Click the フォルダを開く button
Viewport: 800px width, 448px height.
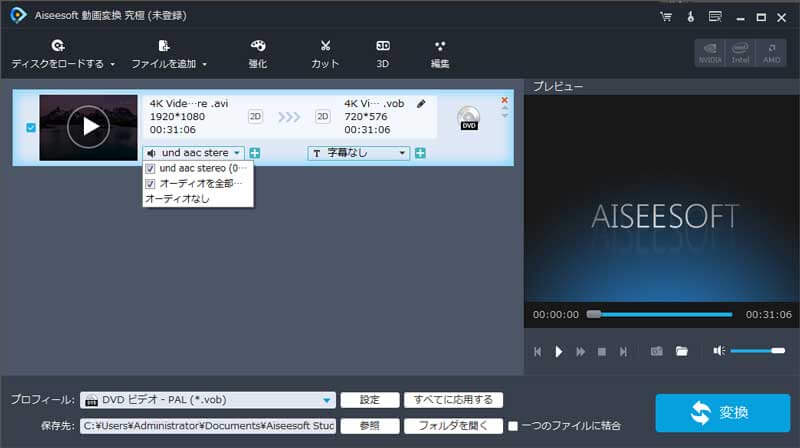[x=453, y=426]
